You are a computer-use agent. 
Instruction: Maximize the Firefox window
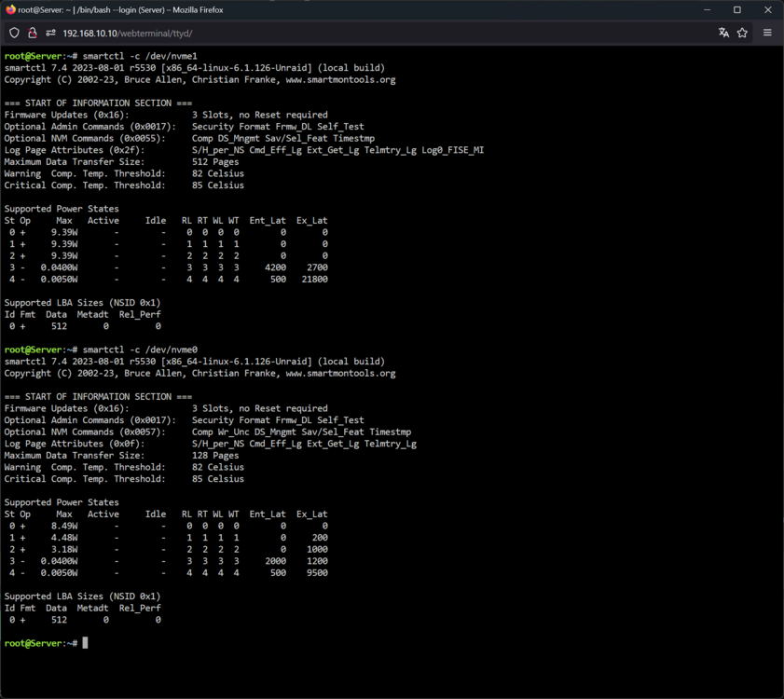pos(737,10)
